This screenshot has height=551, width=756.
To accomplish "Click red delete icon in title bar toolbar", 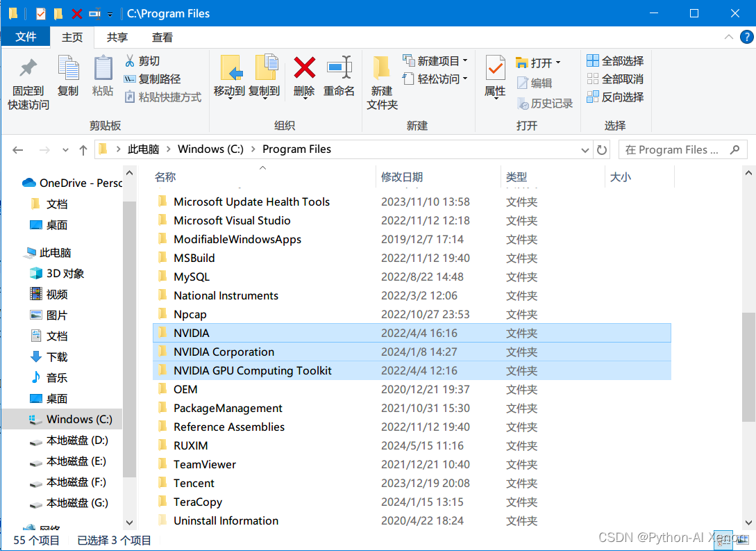I will (76, 13).
